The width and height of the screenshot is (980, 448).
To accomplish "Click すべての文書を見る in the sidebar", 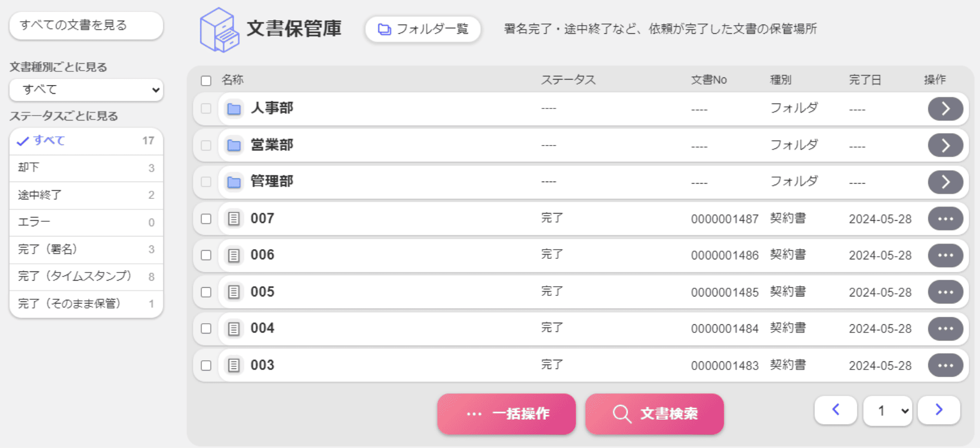I will coord(85,25).
